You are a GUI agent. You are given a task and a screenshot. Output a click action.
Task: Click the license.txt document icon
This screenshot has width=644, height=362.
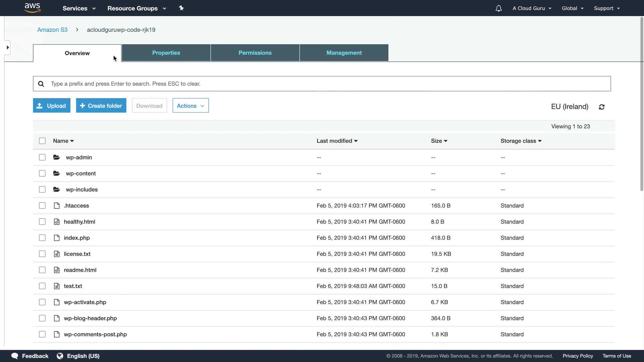pos(57,254)
